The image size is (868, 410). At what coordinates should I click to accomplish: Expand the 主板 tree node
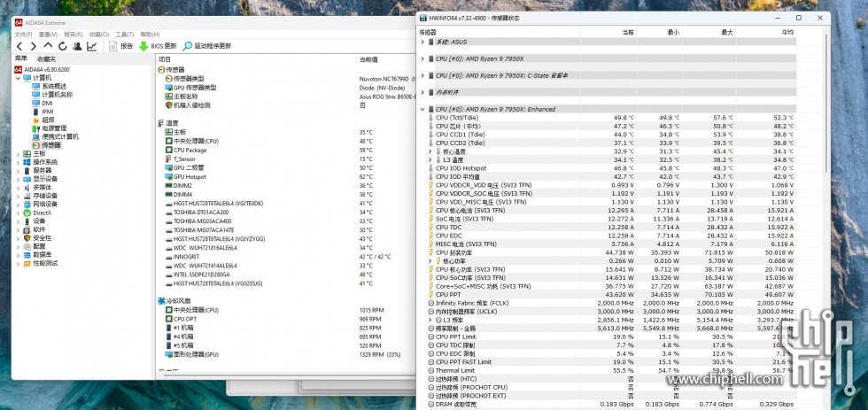point(19,154)
